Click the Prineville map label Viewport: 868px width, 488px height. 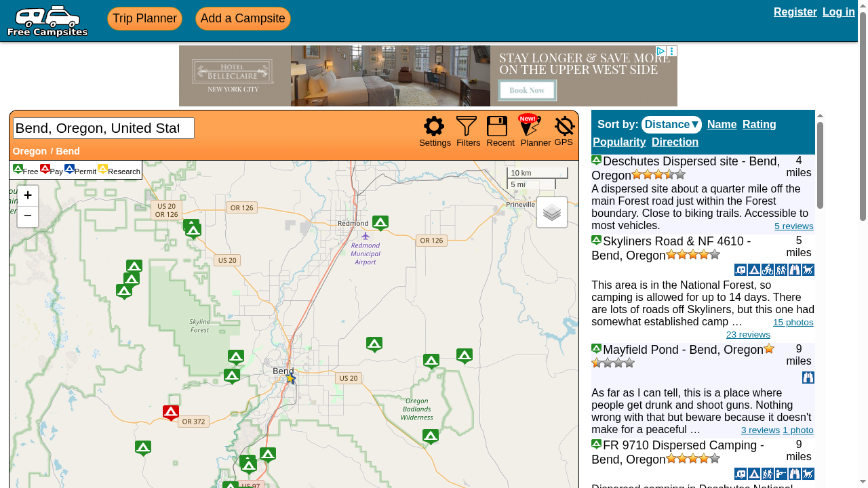[x=520, y=204]
